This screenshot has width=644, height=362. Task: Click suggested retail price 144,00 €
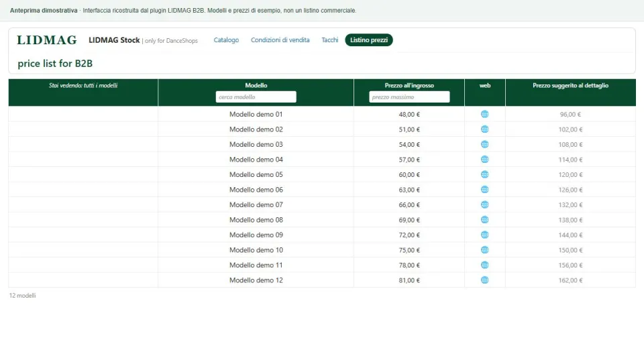[570, 235]
